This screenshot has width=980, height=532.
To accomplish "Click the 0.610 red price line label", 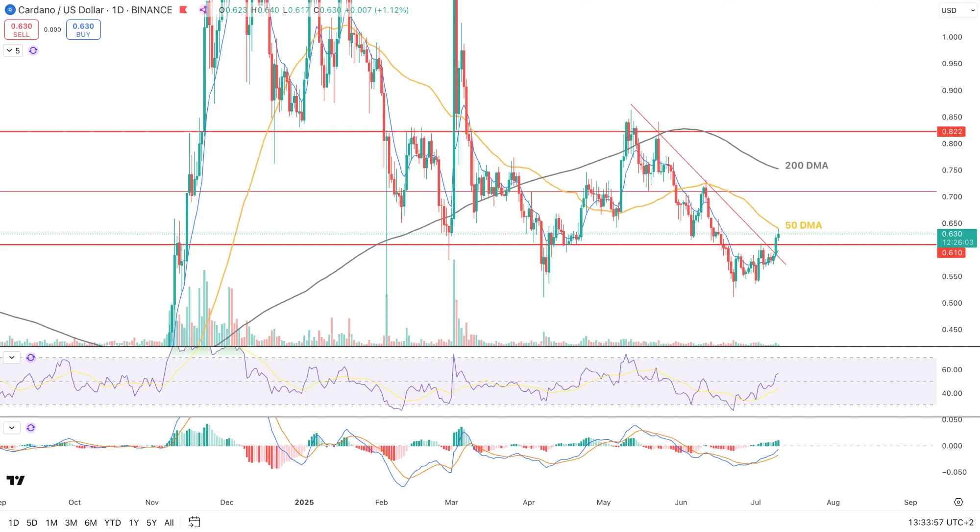I will click(951, 253).
